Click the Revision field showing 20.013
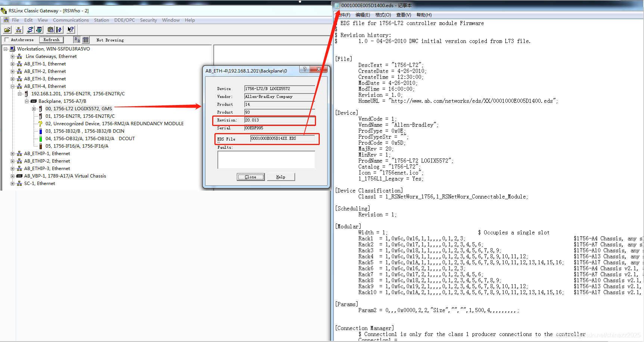 (279, 120)
